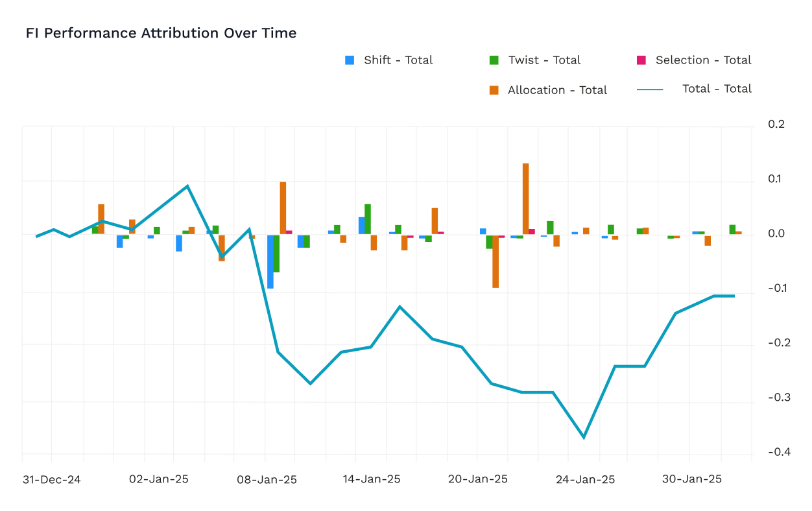Click the tallest orange Allocation bar
The width and height of the screenshot is (812, 511).
[x=526, y=198]
